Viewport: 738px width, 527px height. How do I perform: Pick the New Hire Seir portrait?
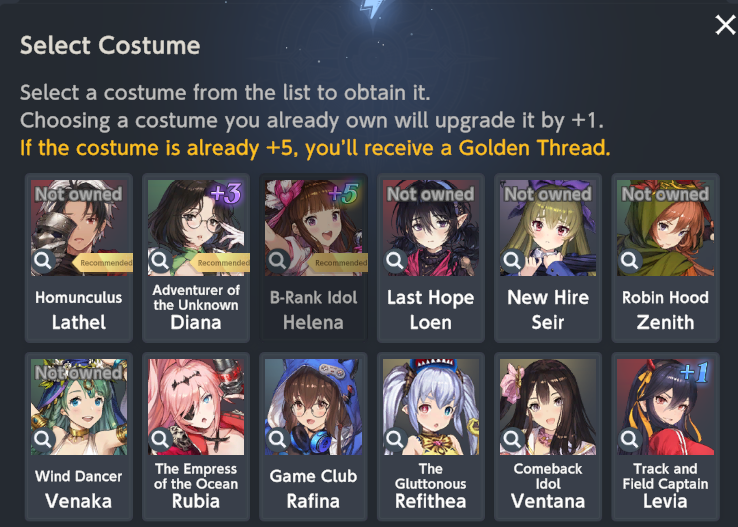pos(548,228)
